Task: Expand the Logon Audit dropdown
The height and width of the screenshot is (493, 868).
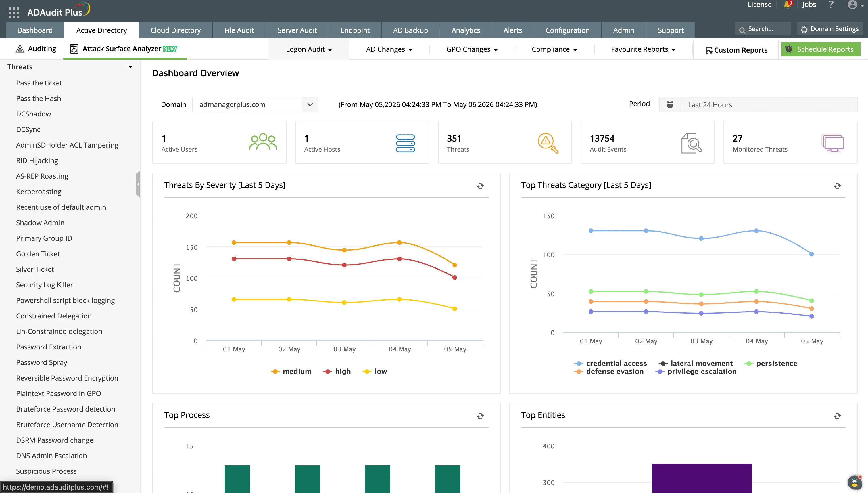Action: (x=309, y=49)
